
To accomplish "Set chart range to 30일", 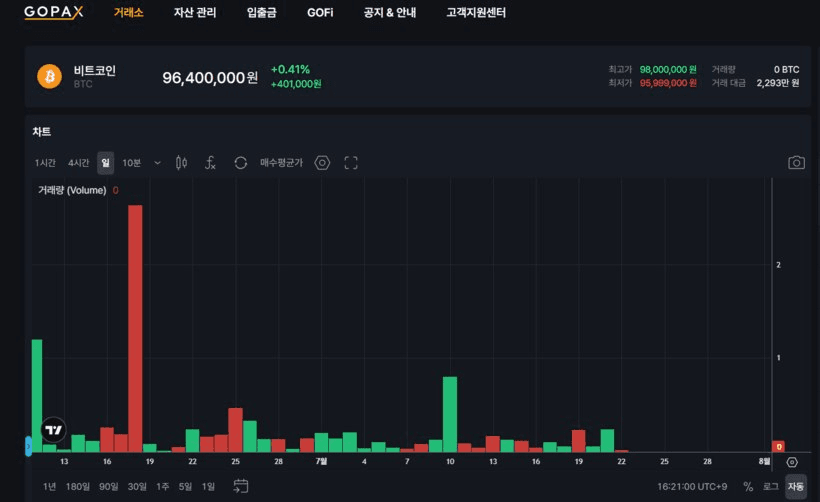I will point(137,486).
